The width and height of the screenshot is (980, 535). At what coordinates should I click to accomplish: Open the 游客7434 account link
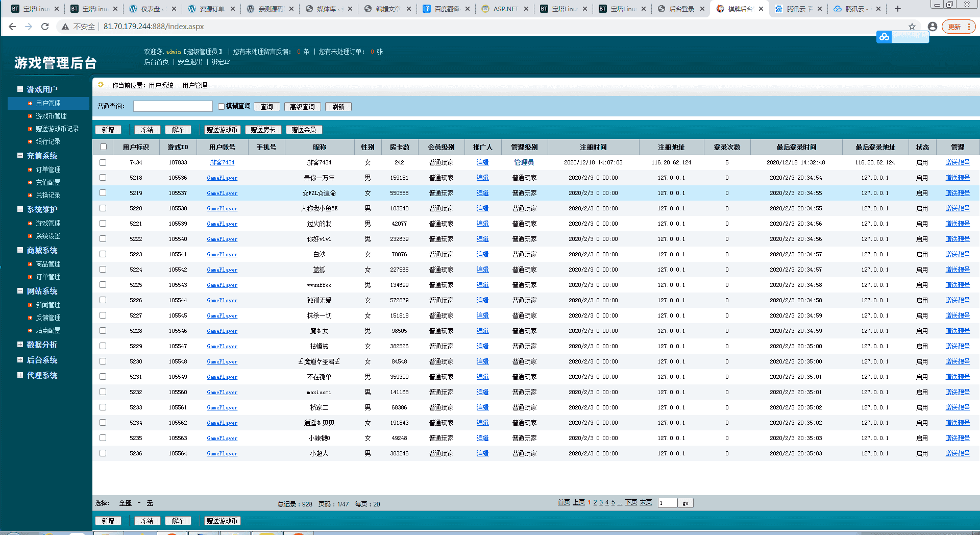(222, 162)
